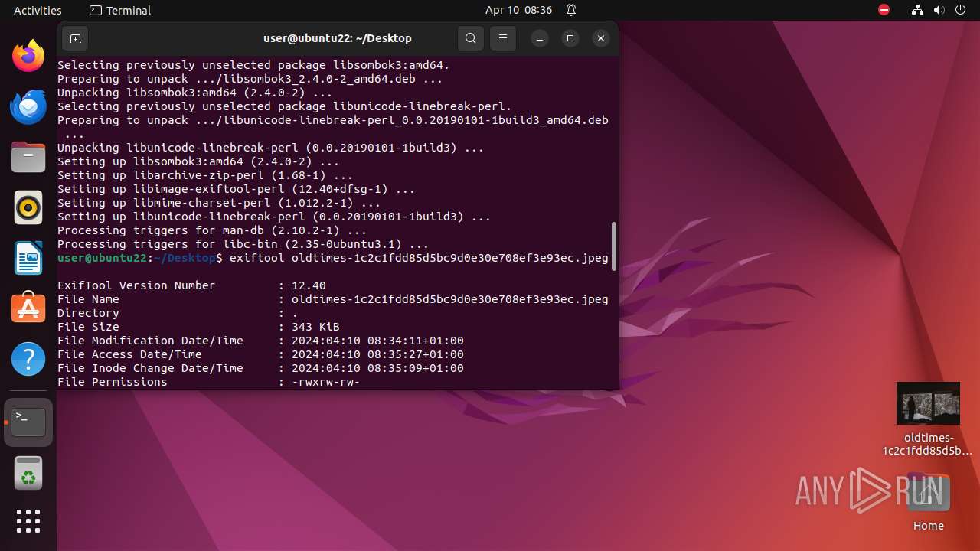Open the clock and calendar panel
The width and height of the screenshot is (980, 551).
pyautogui.click(x=518, y=10)
